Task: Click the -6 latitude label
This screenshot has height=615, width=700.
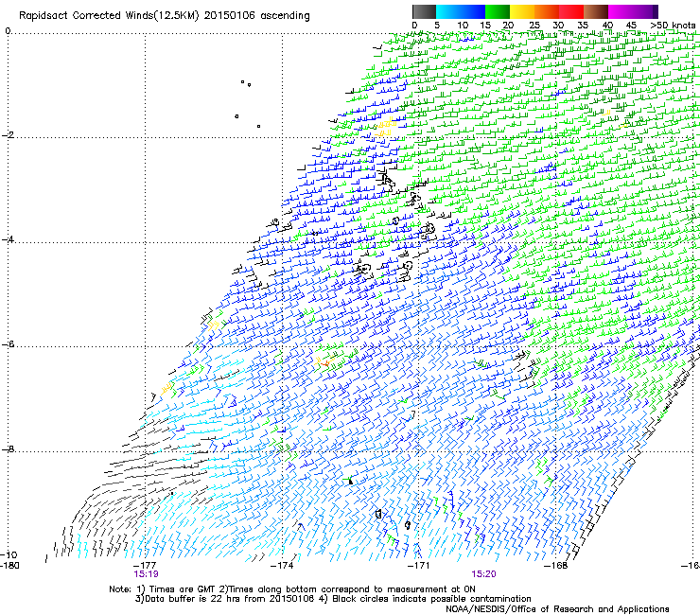Action: click(8, 344)
